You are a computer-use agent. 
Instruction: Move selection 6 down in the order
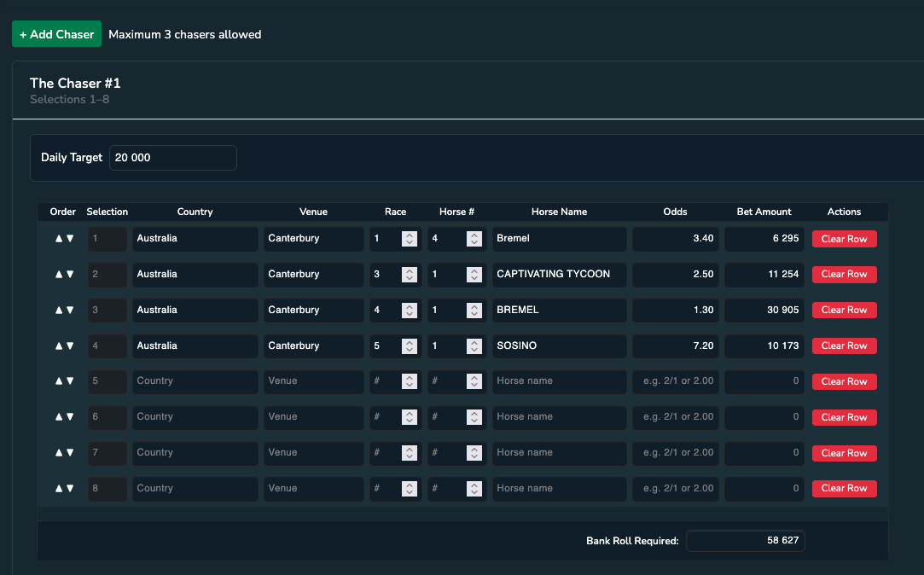pyautogui.click(x=69, y=417)
